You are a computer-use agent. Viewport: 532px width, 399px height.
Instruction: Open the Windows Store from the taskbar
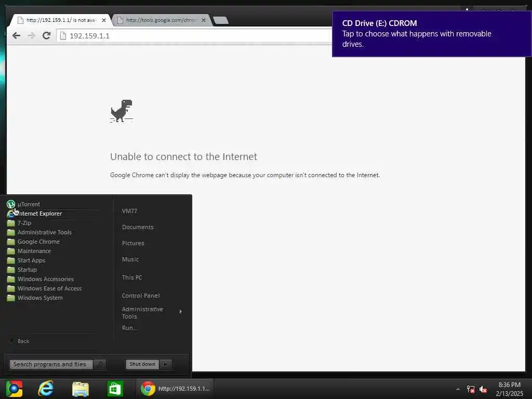click(x=115, y=389)
